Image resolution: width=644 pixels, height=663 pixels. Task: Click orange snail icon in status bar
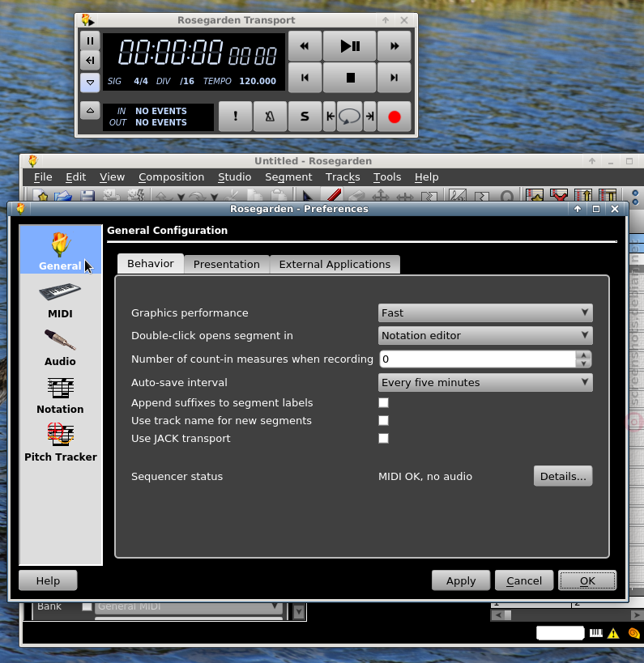click(633, 633)
